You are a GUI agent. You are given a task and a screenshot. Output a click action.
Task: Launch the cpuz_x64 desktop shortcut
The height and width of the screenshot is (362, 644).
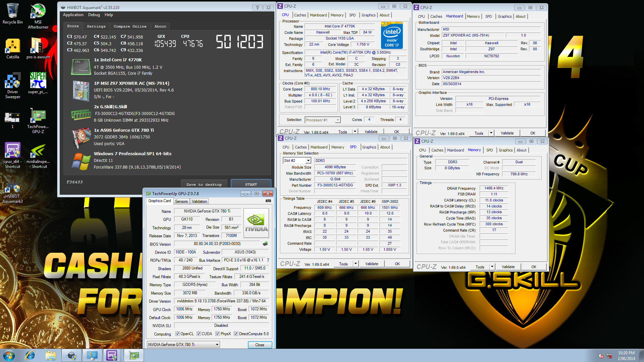point(12,156)
